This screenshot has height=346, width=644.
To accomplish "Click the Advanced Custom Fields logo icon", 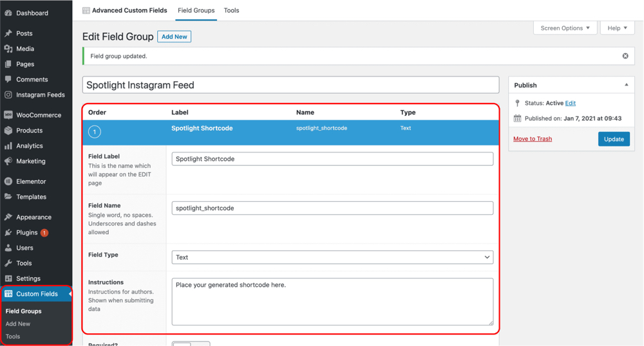I will pos(86,10).
